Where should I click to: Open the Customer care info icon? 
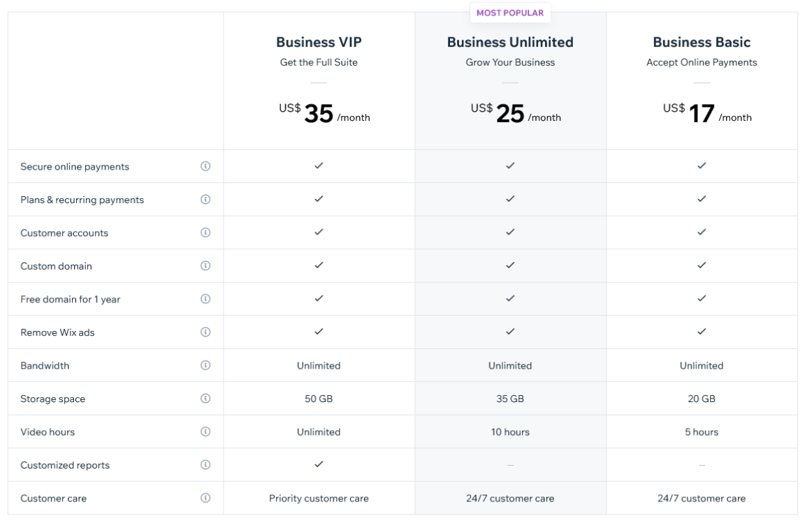pos(205,498)
